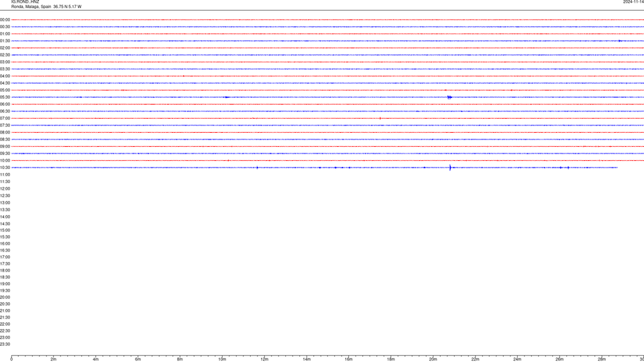This screenshot has height=362, width=644.
Task: Click the '14m' axis tick label
Action: pyautogui.click(x=307, y=359)
